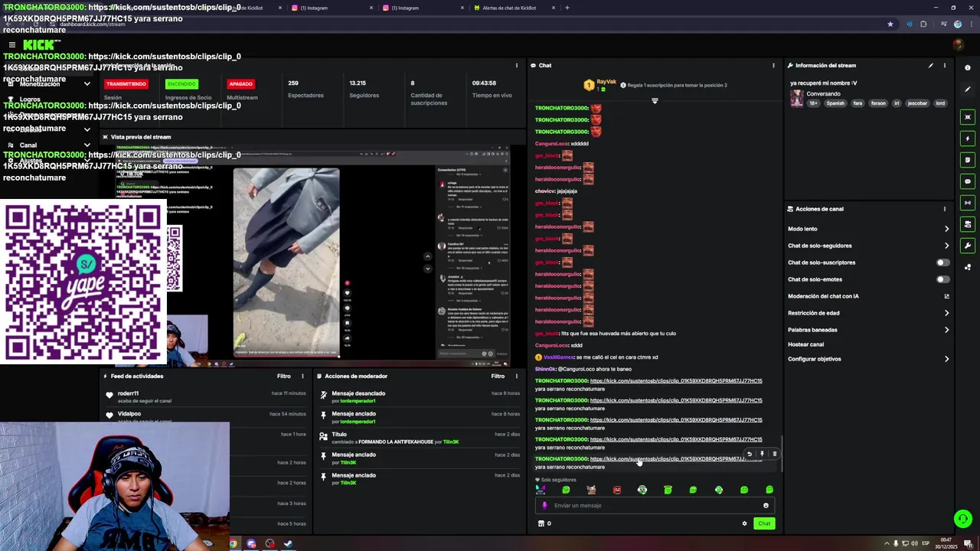The image size is (980, 551).
Task: Toggle Chat de solo-emotes switch
Action: pos(942,279)
